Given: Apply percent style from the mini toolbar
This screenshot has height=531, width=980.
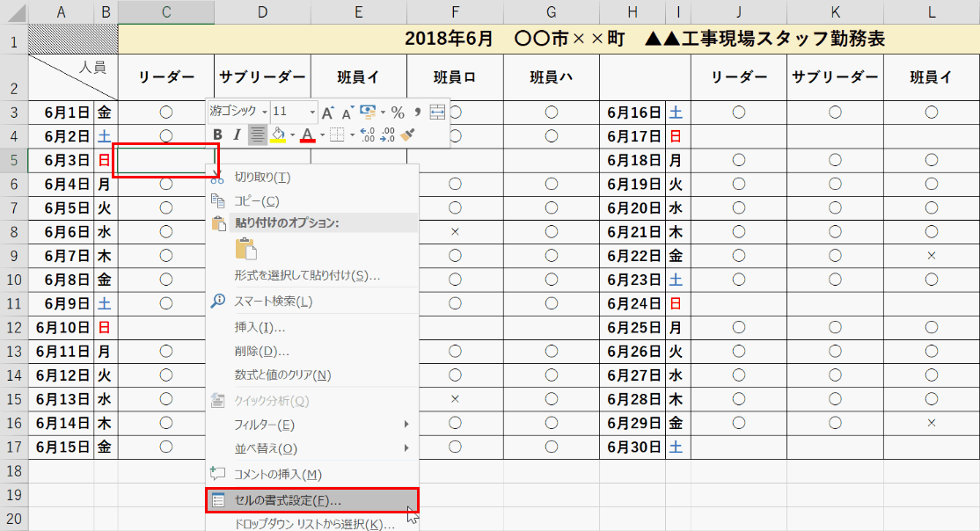Looking at the screenshot, I should pos(398,112).
